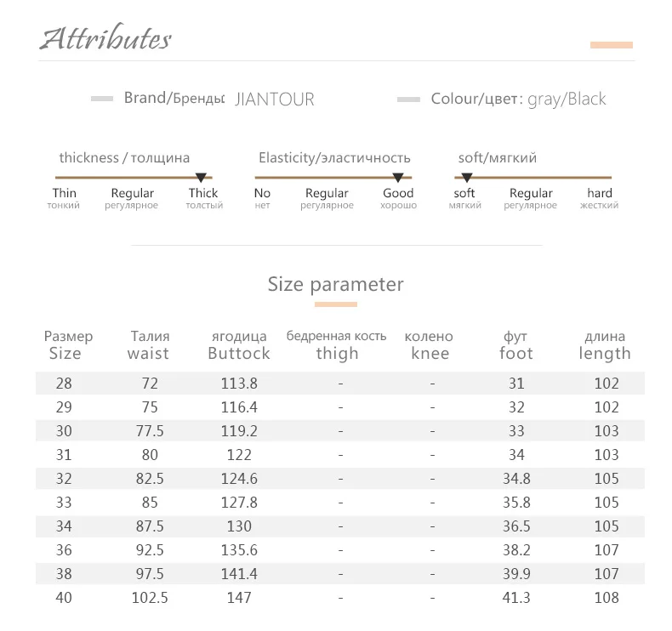Click the Elasticity slider triangle marker
Screen dimensions: 672x631
398,178
